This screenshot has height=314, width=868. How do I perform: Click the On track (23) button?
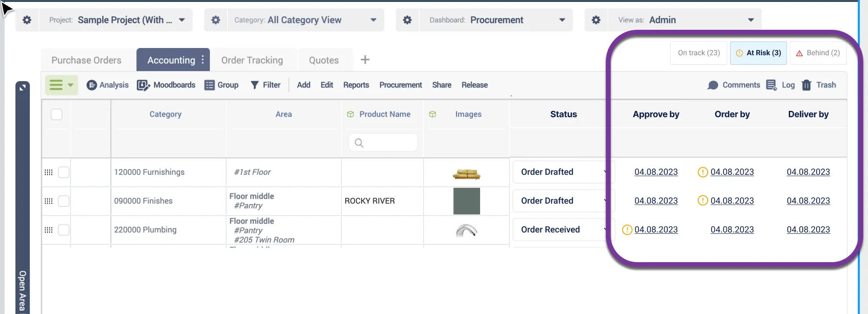click(x=699, y=53)
